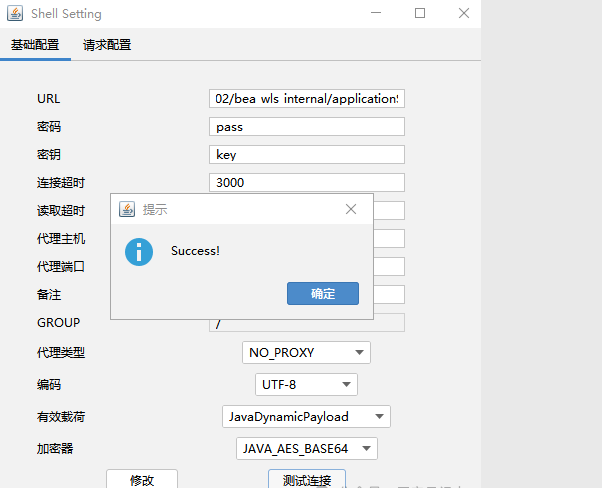Click the 代理端口 input field

(x=389, y=267)
